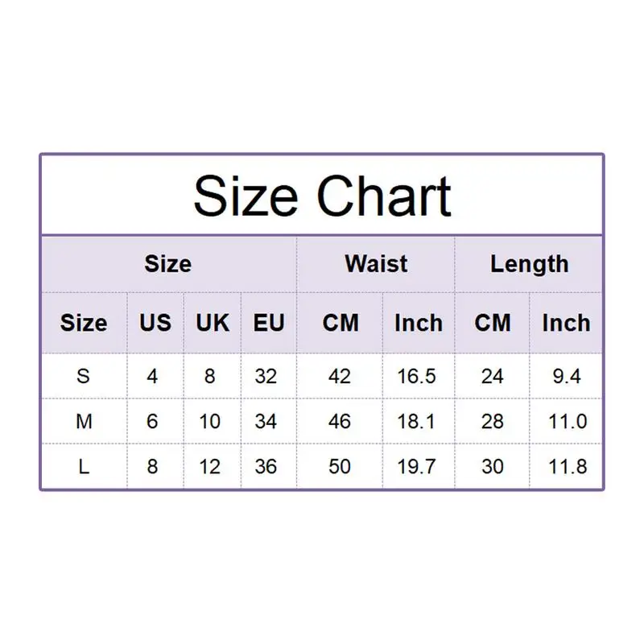Image resolution: width=644 pixels, height=644 pixels.
Task: Select the Waist group header cell
Action: (x=376, y=263)
